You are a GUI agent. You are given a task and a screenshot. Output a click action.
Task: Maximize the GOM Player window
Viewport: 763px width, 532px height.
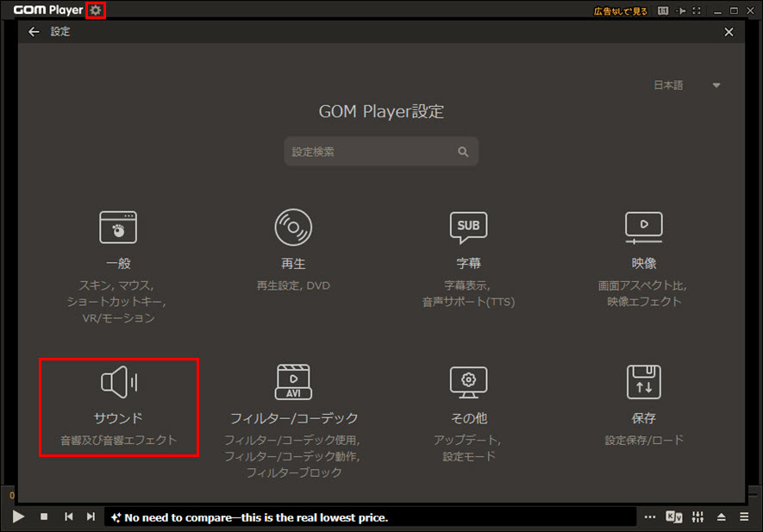click(x=734, y=10)
